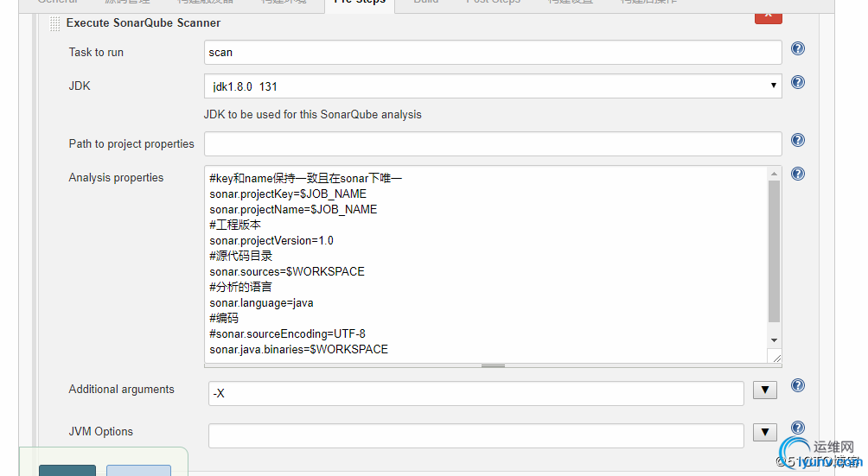Click the Analysis properties scrollbar thumb
Image resolution: width=868 pixels, height=476 pixels.
(774, 251)
